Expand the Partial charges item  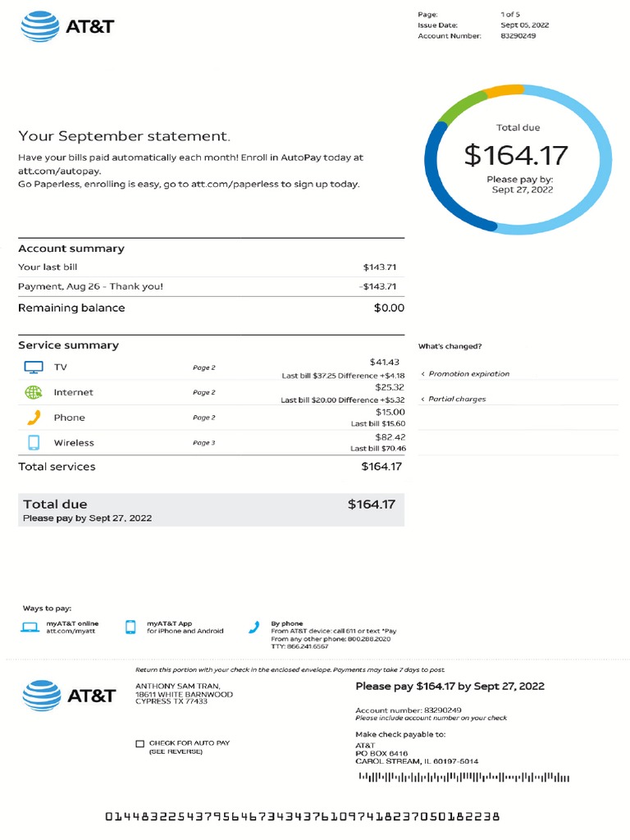click(457, 399)
